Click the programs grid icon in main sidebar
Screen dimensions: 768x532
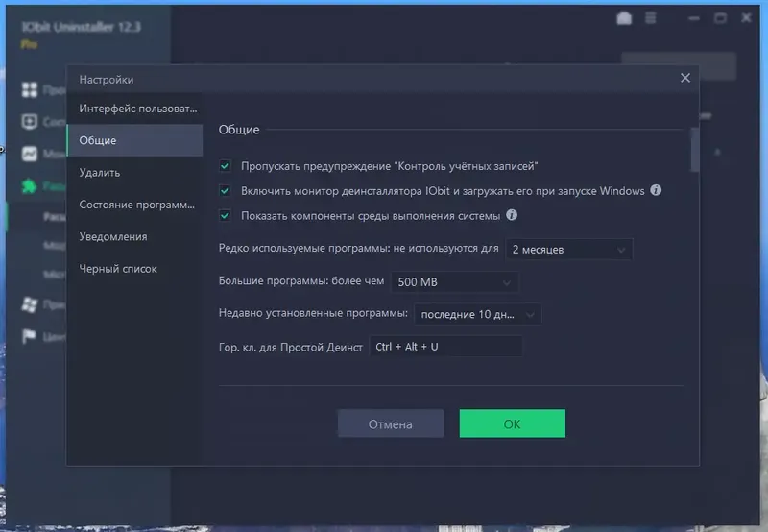point(30,89)
